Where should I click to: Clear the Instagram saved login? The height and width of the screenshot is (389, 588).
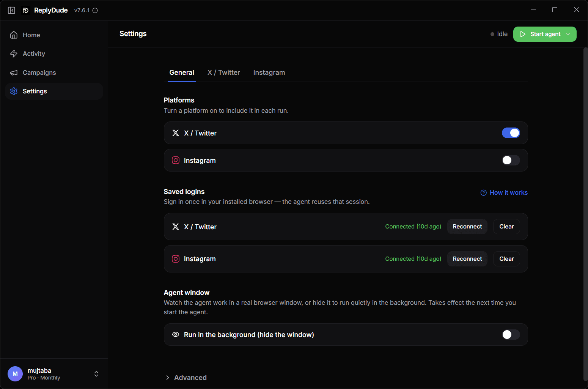tap(506, 259)
